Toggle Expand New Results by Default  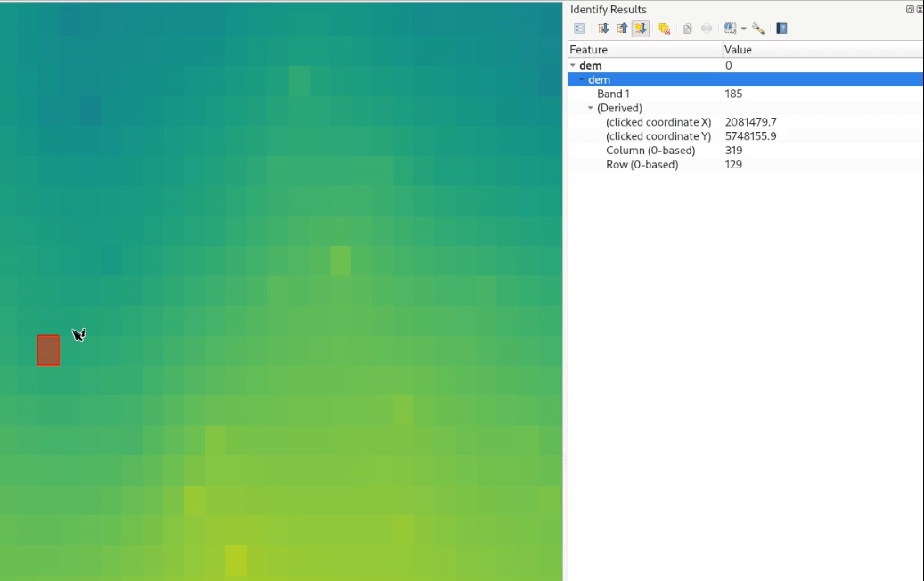641,29
